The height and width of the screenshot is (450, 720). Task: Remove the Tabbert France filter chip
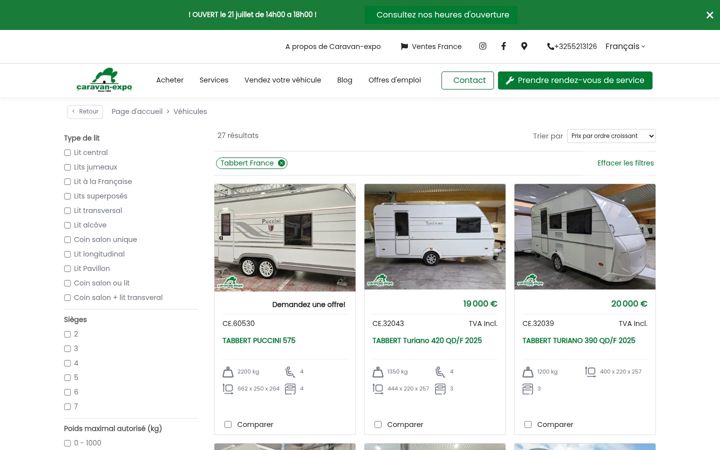point(281,163)
